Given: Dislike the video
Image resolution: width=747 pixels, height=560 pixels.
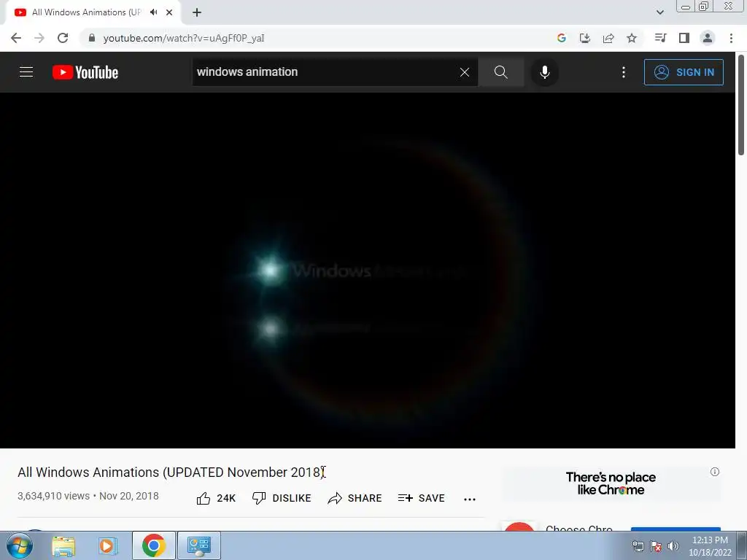Looking at the screenshot, I should pos(282,498).
